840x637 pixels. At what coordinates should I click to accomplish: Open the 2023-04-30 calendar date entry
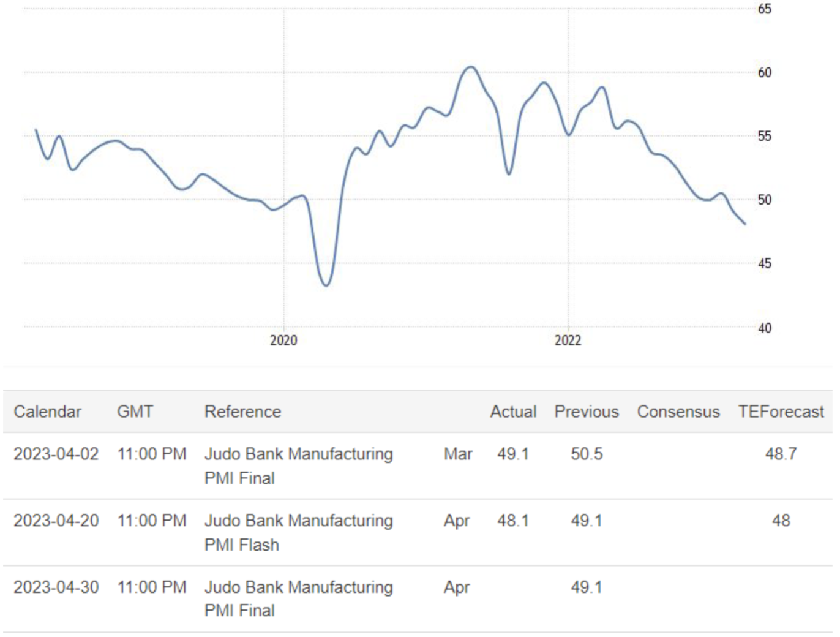(56, 587)
